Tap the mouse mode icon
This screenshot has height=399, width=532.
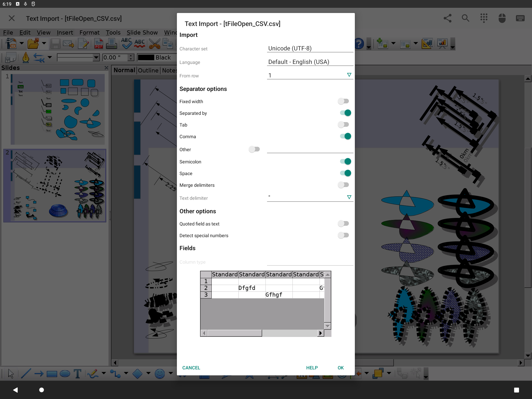(x=502, y=18)
